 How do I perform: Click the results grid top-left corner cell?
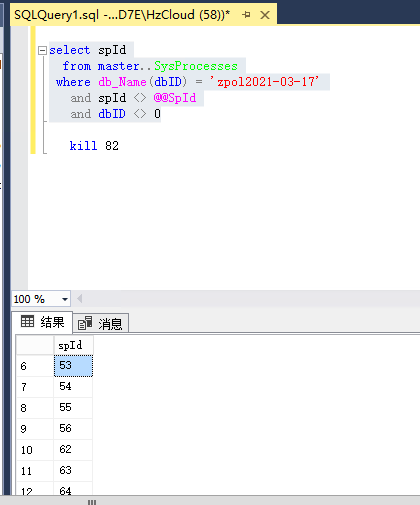(35, 345)
